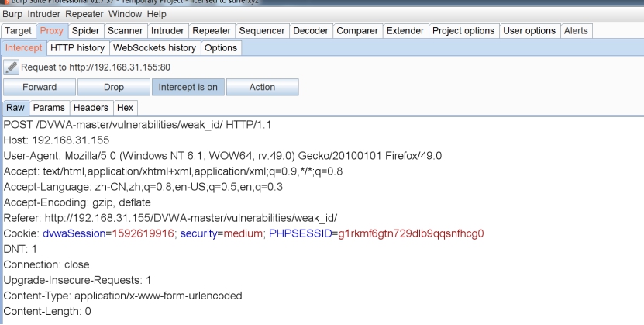Drop the intercepted request
This screenshot has height=325, width=644.
(114, 87)
